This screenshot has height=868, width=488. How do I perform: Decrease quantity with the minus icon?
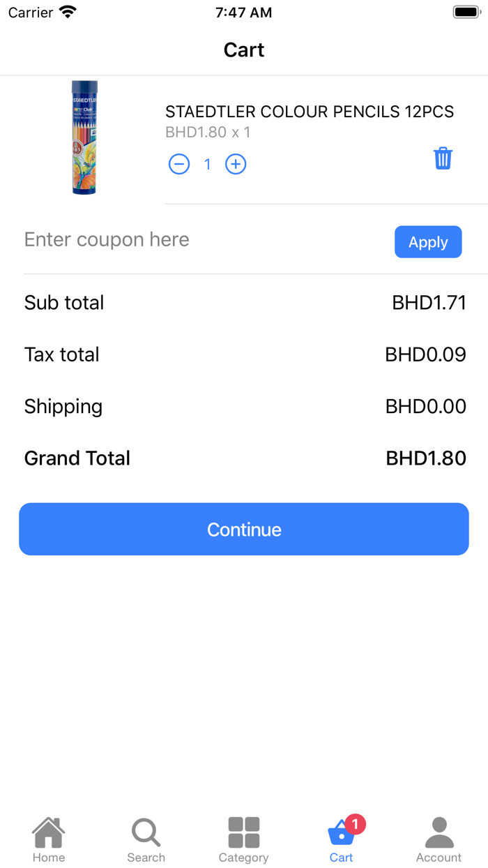coord(179,164)
